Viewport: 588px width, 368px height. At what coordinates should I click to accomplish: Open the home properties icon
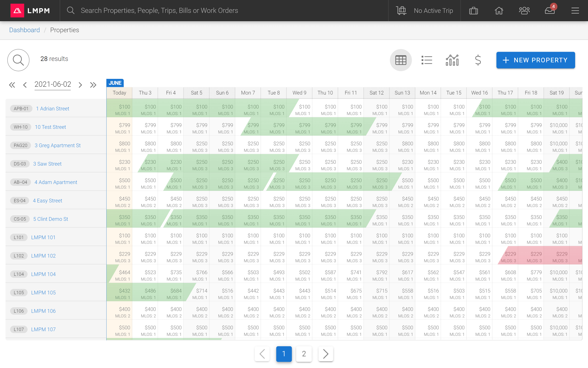coord(499,11)
